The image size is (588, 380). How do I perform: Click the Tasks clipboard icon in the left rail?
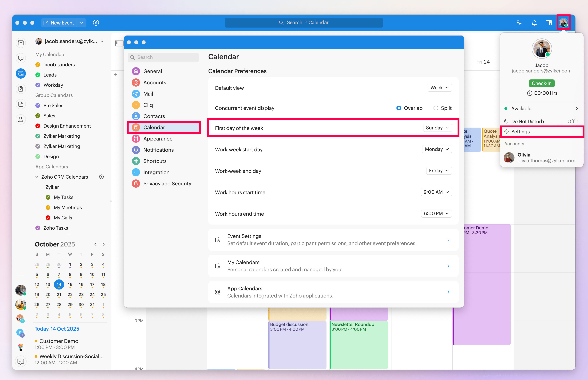coord(21,89)
